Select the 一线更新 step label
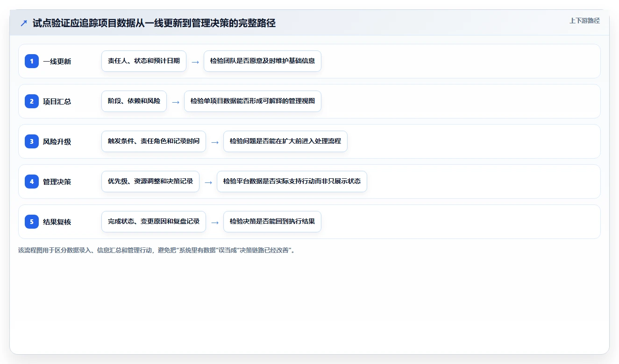The width and height of the screenshot is (619, 364). coord(57,61)
